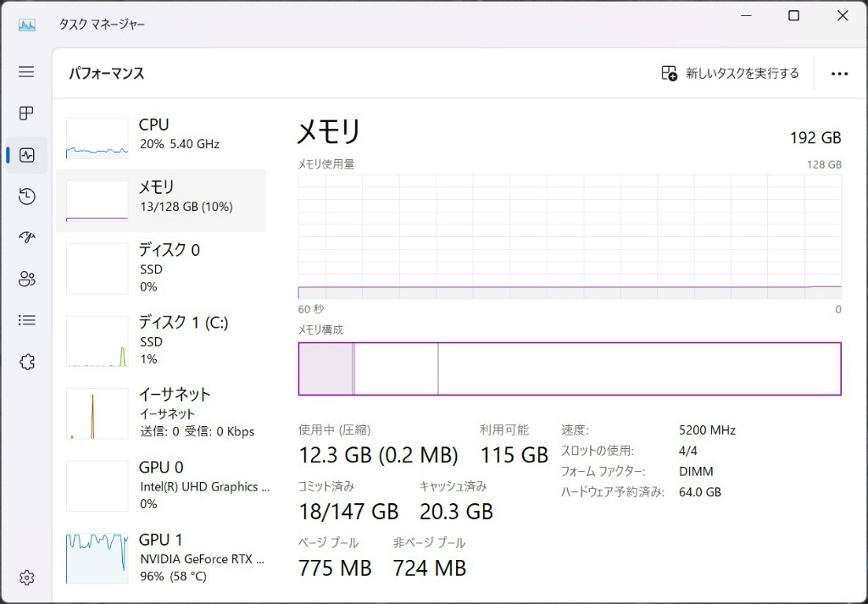The width and height of the screenshot is (868, 604).
Task: Select Disk 0 SSD entry
Action: coord(161,268)
